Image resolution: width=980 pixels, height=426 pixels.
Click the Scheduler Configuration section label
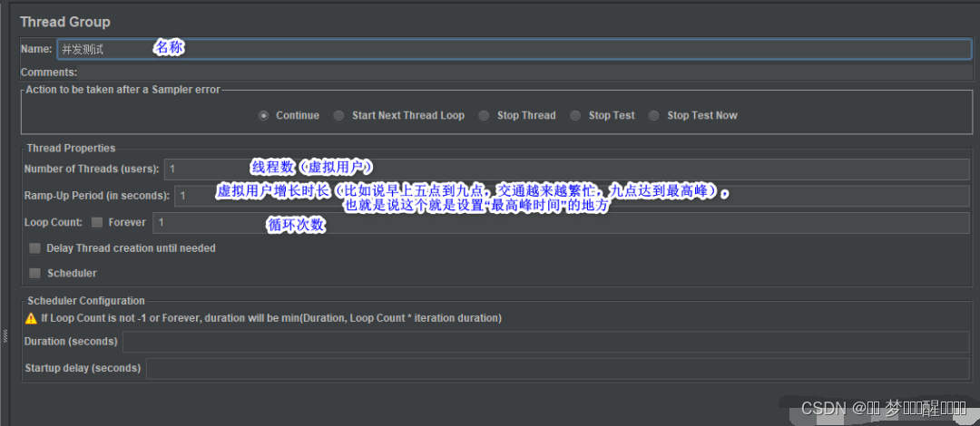click(86, 301)
